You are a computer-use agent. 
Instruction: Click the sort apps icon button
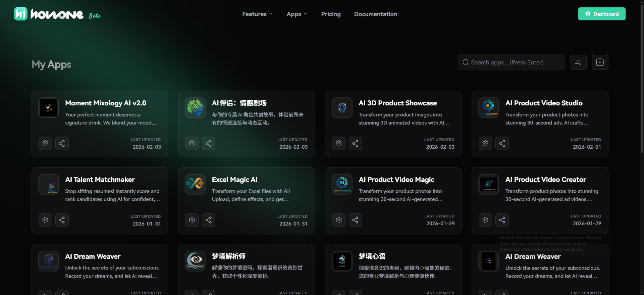(x=578, y=62)
